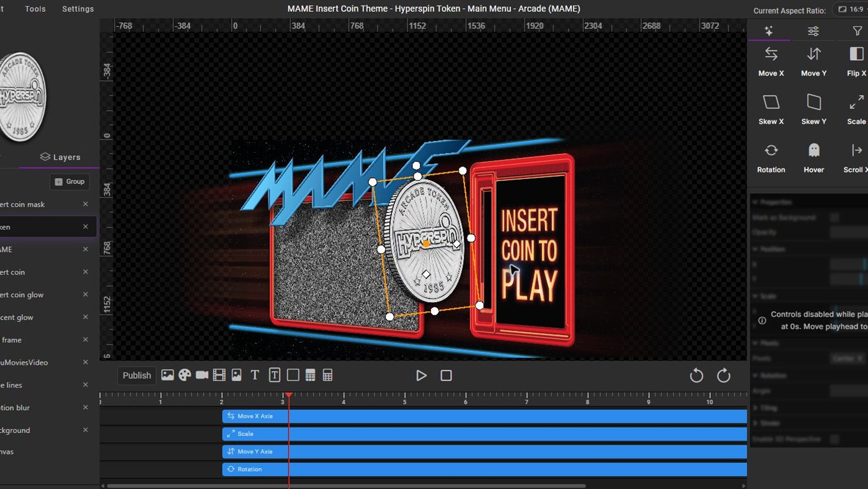Click the empty square shape icon
This screenshot has width=868, height=489.
tap(293, 375)
